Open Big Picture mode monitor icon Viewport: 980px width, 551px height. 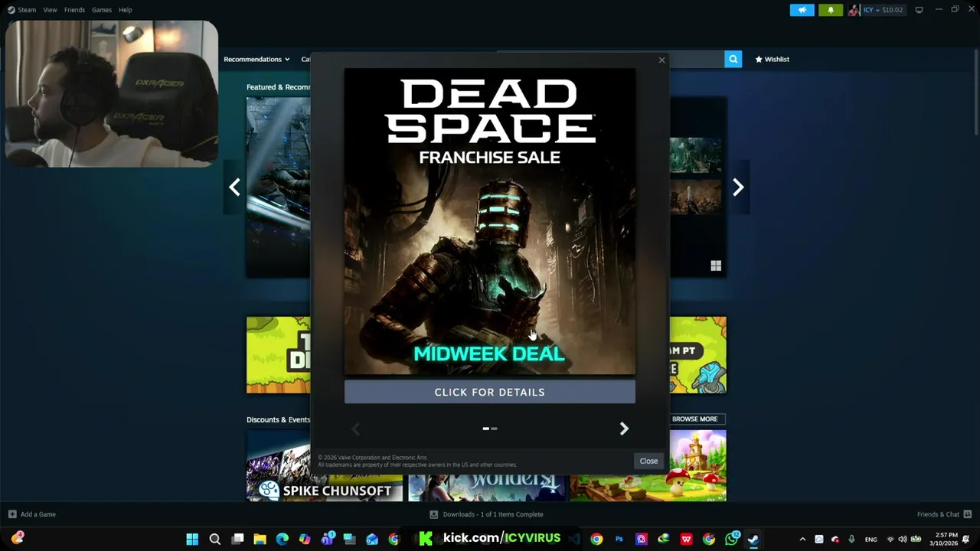coord(919,10)
